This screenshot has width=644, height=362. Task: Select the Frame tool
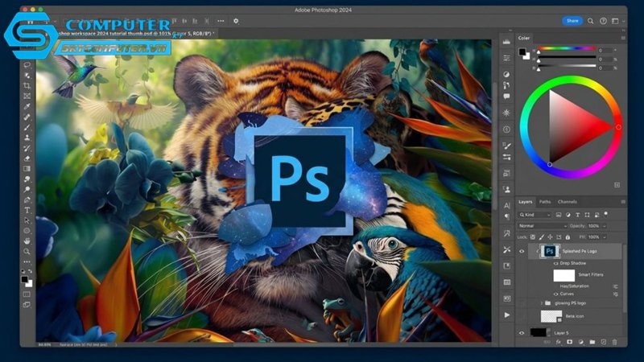(x=27, y=96)
